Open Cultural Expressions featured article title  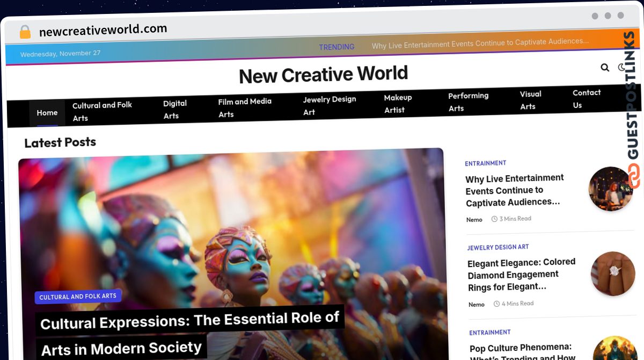coord(189,334)
